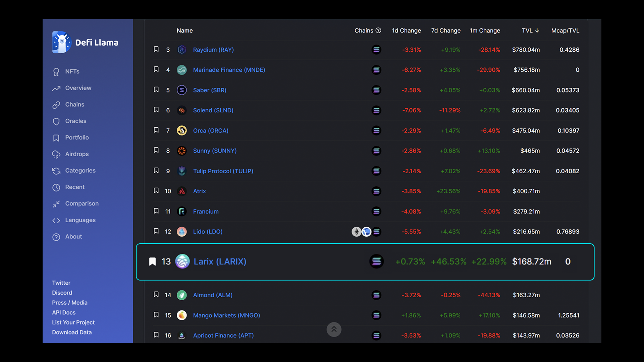
Task: Sort table by Mcap/TVL column
Action: coord(565,31)
